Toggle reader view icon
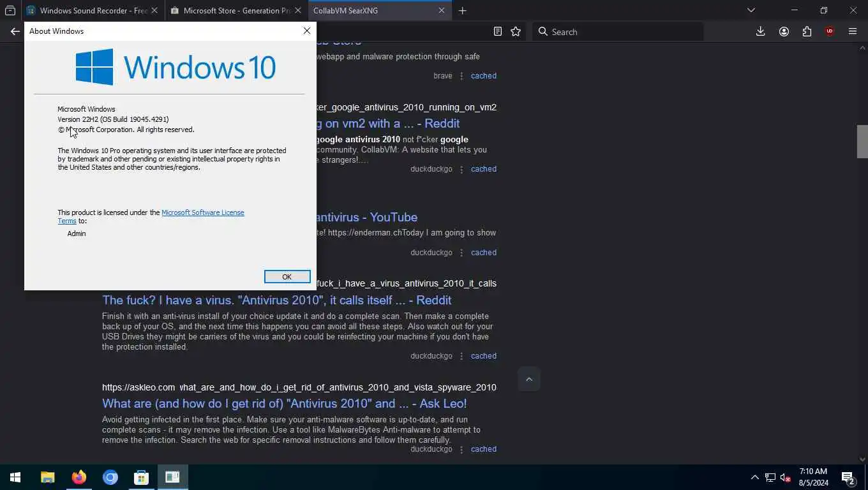The width and height of the screenshot is (868, 490). coord(498,31)
